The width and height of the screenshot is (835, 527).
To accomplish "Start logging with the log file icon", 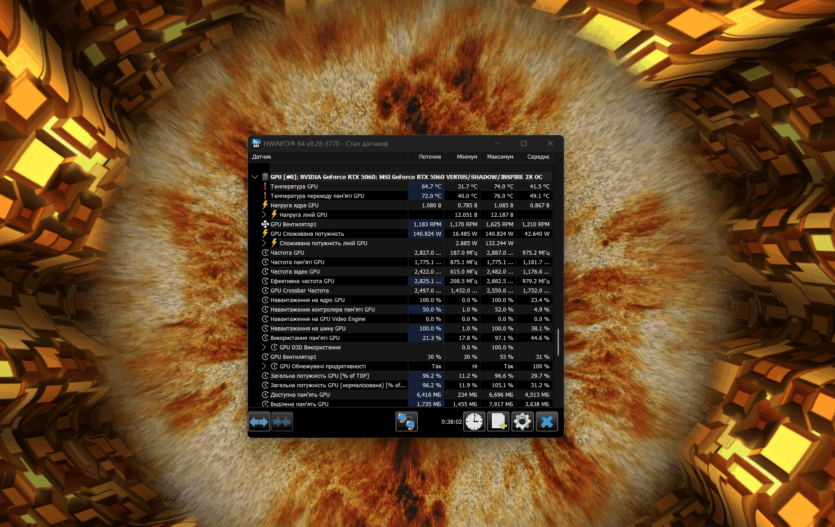I will click(498, 422).
